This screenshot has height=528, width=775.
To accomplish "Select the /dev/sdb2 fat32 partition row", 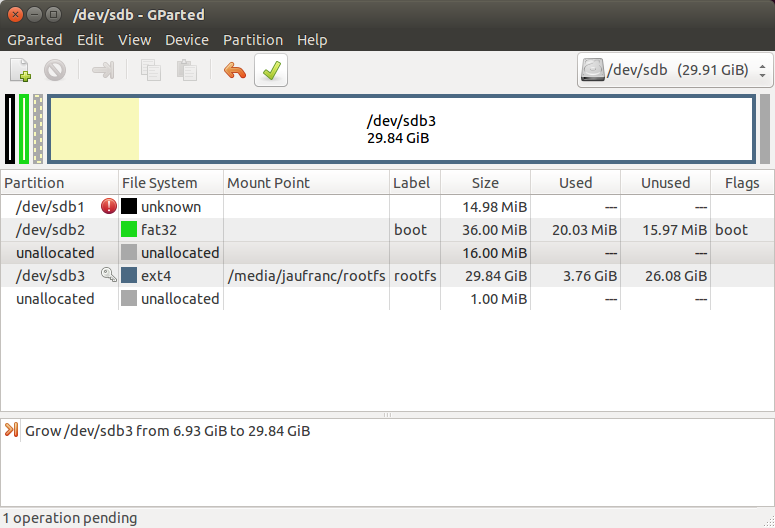I will point(387,230).
